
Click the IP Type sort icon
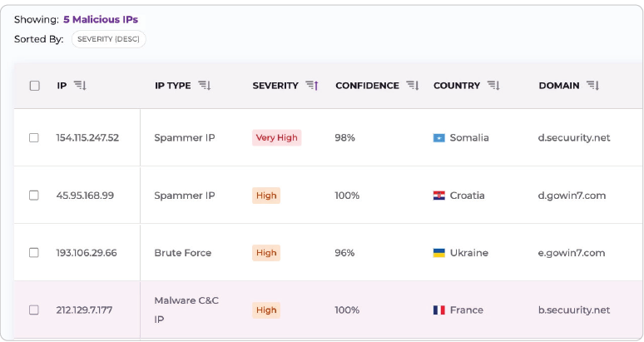pos(204,86)
